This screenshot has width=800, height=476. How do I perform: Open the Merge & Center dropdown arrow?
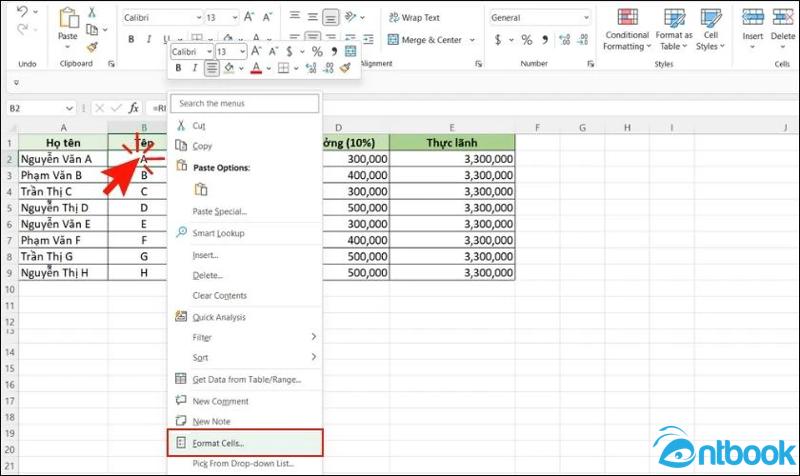(472, 39)
